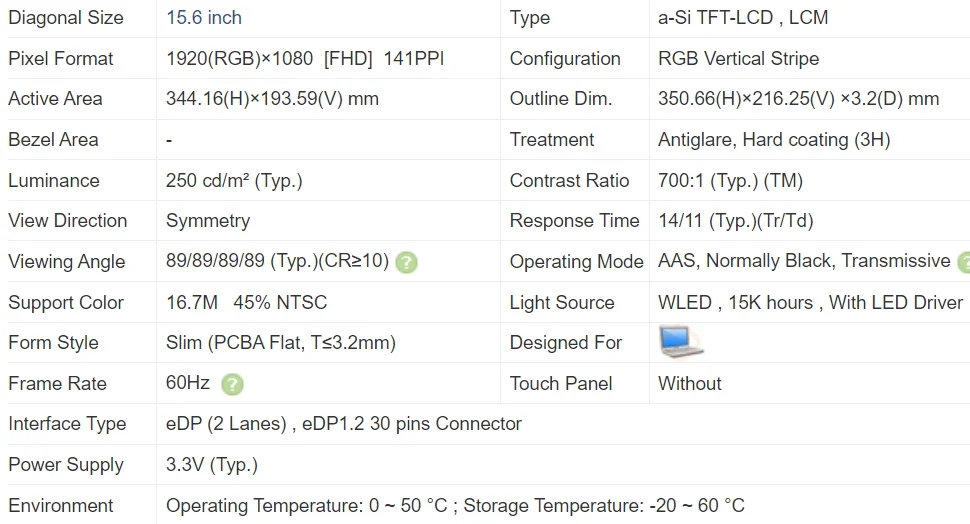The height and width of the screenshot is (524, 970).
Task: Click the eDP interface type description
Action: point(344,424)
